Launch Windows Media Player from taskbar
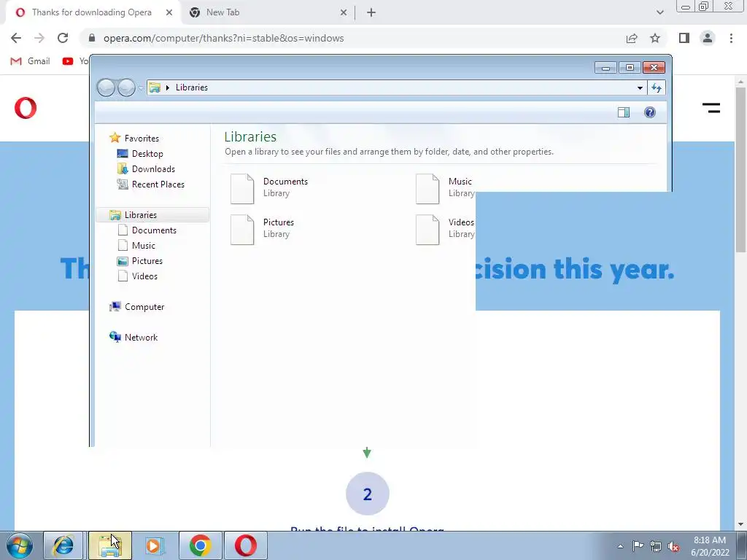Image resolution: width=747 pixels, height=560 pixels. click(155, 545)
